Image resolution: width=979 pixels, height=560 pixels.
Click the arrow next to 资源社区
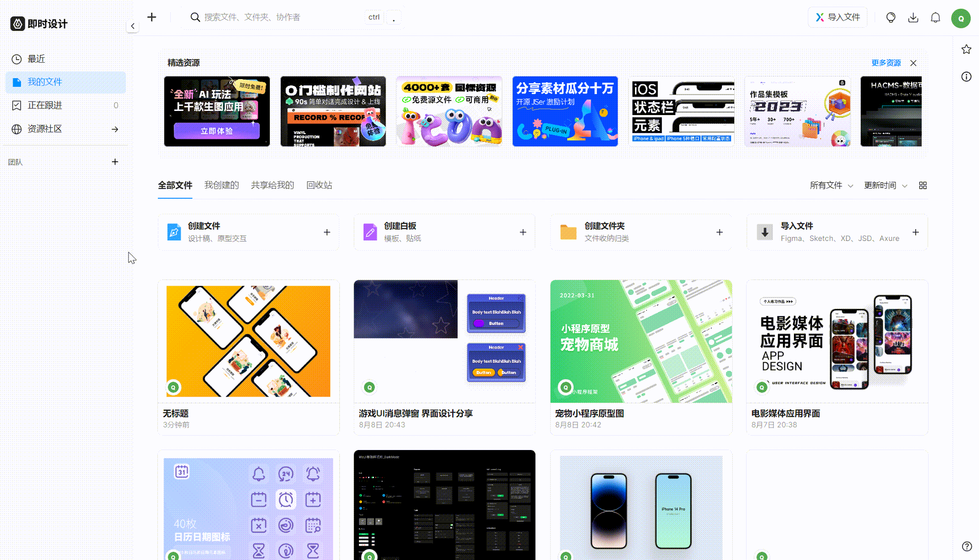115,129
